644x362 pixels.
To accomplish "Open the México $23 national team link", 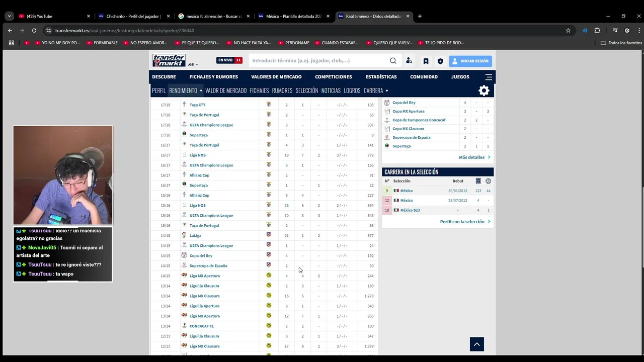I will pos(410,210).
